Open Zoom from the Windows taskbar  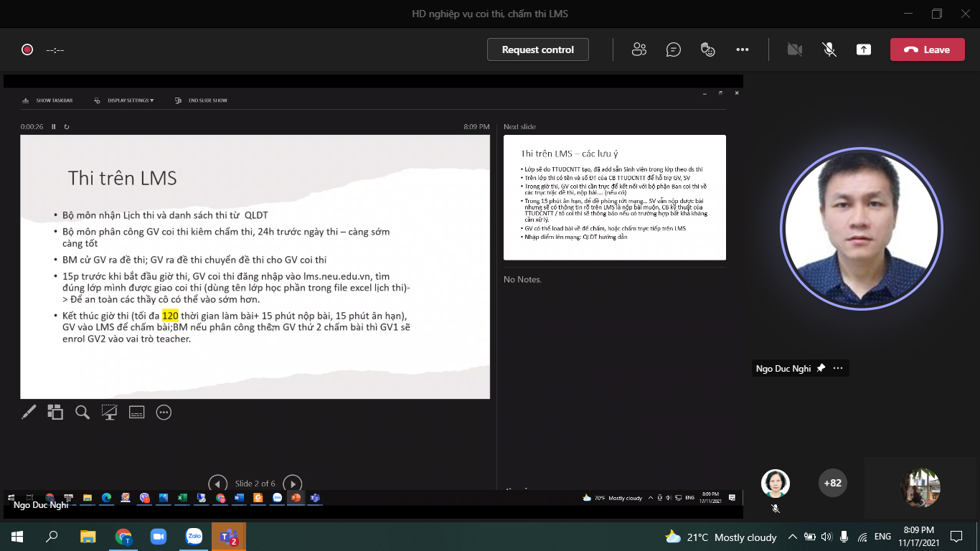click(158, 537)
